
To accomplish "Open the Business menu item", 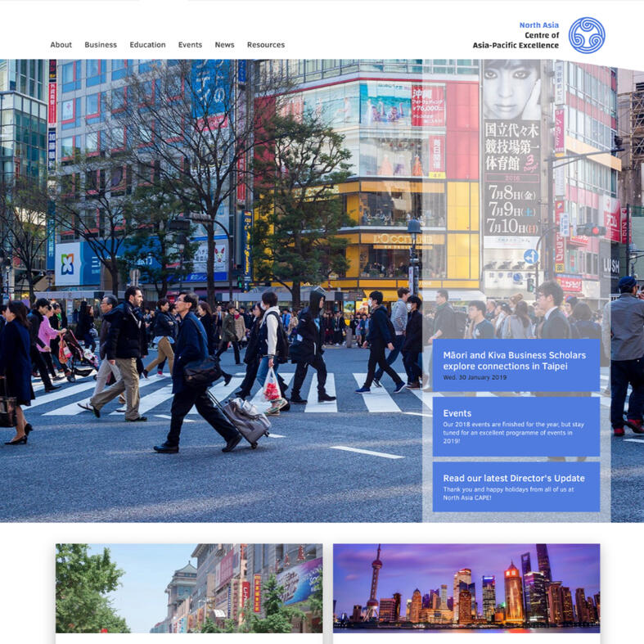I will click(x=101, y=45).
